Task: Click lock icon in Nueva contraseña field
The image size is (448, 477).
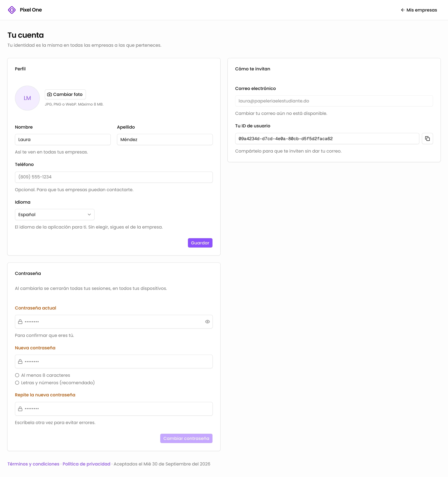Action: click(x=20, y=361)
